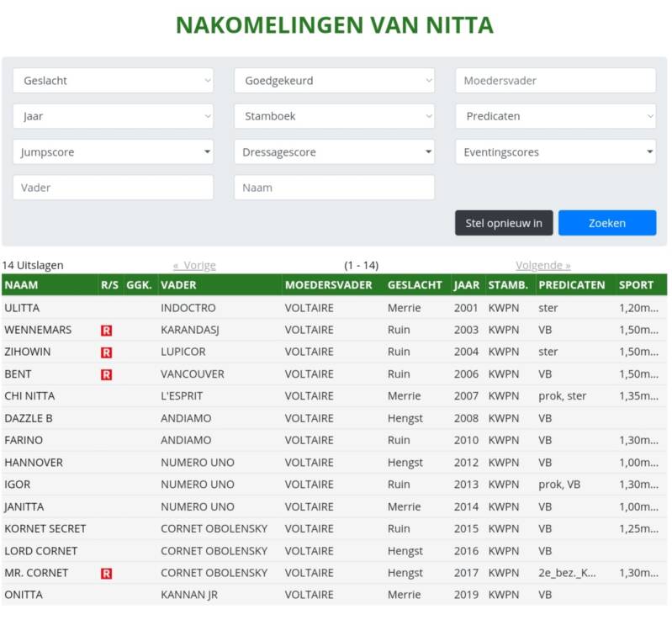
Task: Click the red R icon next to ZIHOWIN
Action: click(106, 352)
